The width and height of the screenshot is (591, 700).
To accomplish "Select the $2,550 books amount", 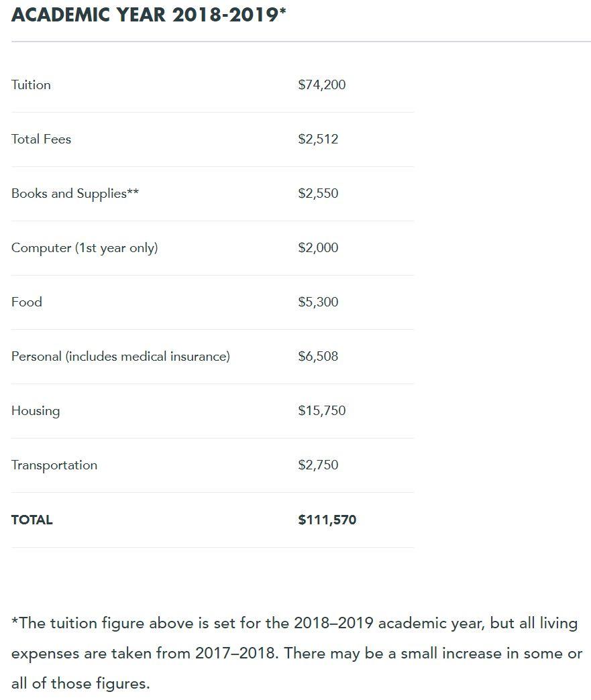I will 318,194.
